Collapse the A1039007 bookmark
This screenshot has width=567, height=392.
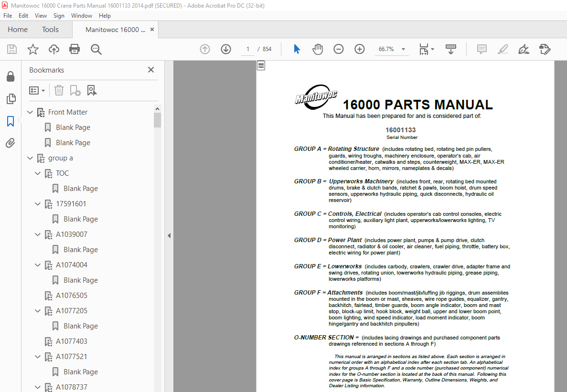click(x=38, y=234)
